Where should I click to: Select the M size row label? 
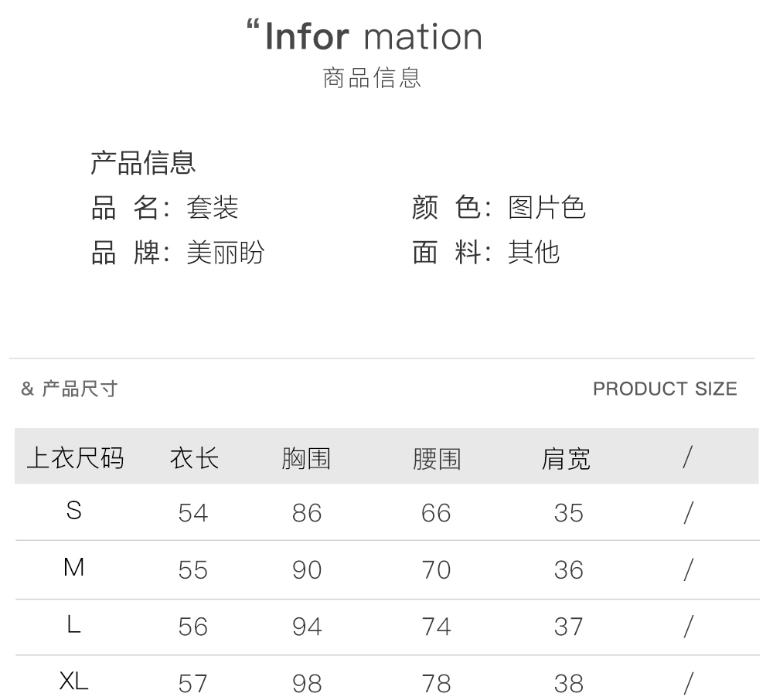click(74, 568)
